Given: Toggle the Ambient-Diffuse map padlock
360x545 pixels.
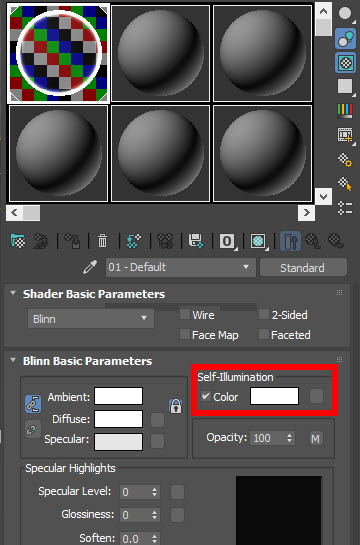Looking at the screenshot, I should (175, 406).
